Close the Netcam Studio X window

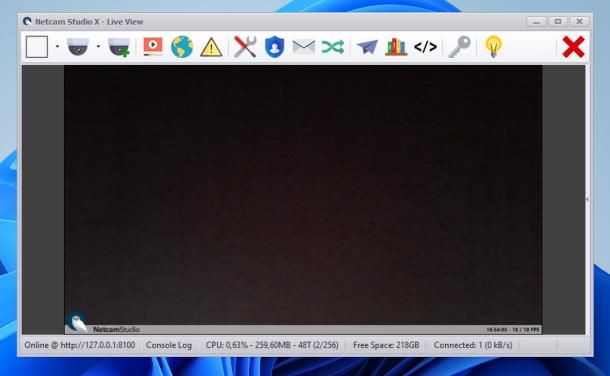[x=579, y=22]
